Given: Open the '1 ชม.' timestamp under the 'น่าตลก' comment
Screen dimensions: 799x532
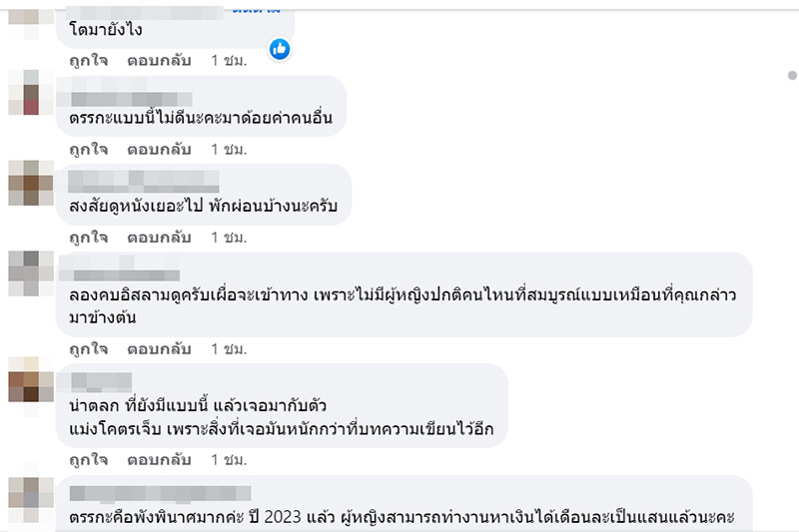Looking at the screenshot, I should pos(229,459).
